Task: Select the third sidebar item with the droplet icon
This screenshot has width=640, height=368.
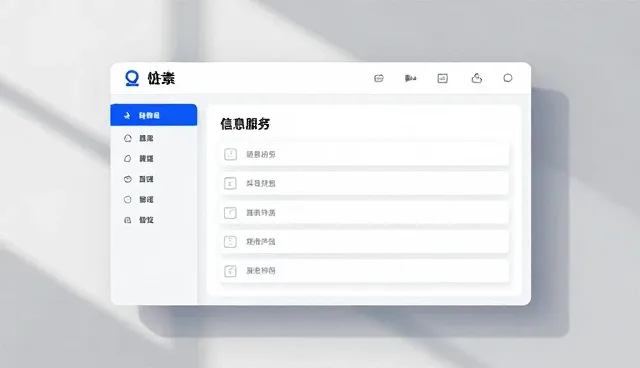Action: 139,159
